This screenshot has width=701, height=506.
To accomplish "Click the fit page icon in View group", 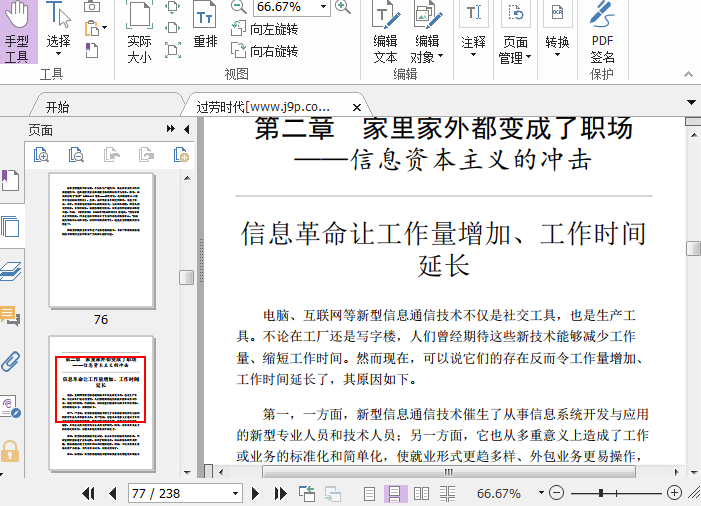I will click(x=172, y=7).
